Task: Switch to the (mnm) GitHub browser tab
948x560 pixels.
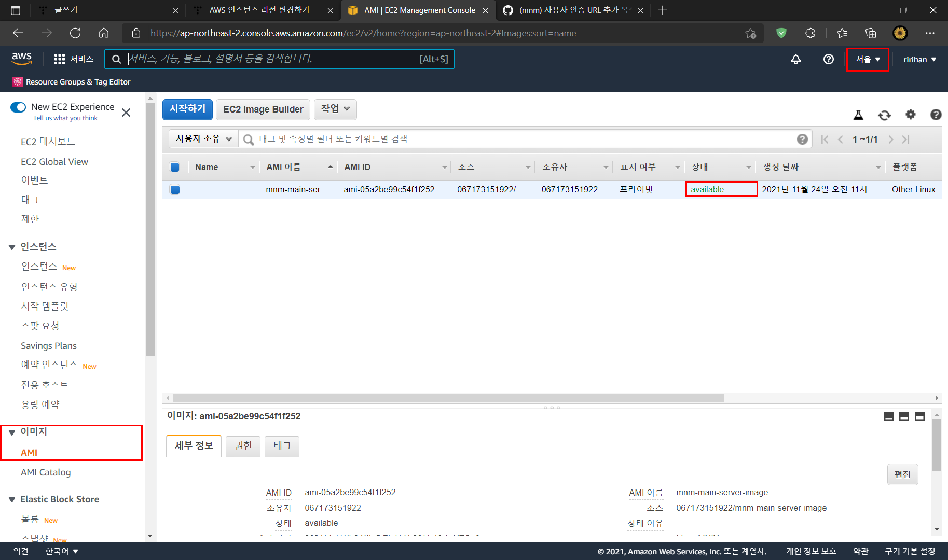Action: 573,10
